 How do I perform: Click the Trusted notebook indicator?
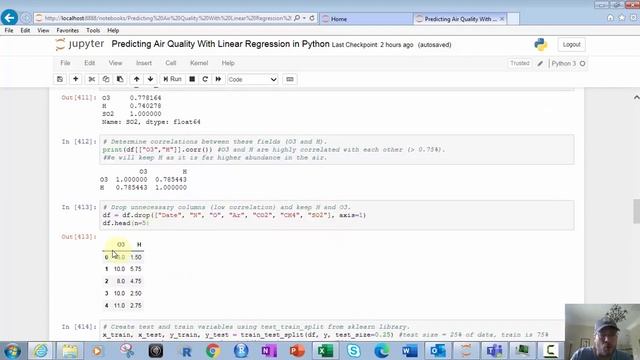pyautogui.click(x=519, y=63)
